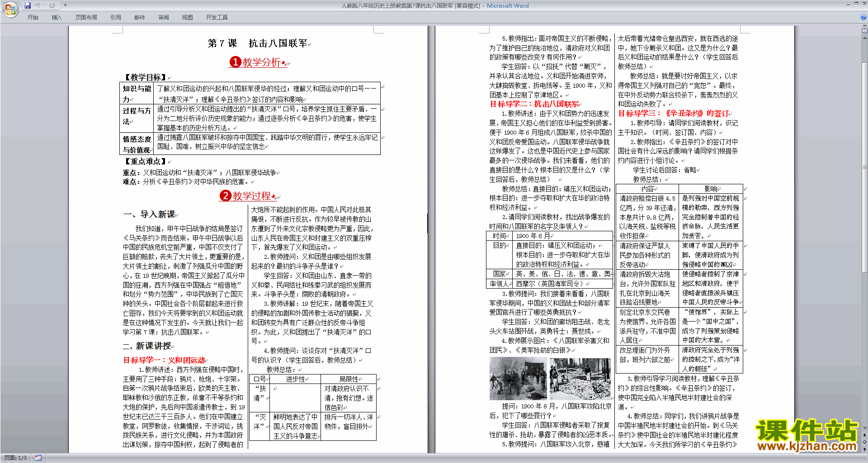Open the select browse object button
The height and width of the screenshot is (463, 868).
tap(864, 442)
